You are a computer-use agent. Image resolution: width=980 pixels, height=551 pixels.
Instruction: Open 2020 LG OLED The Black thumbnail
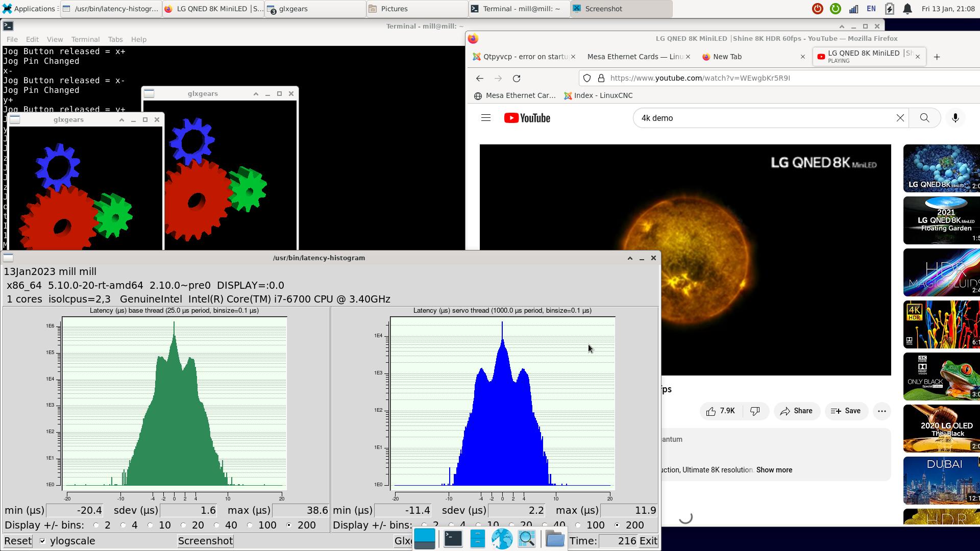941,429
